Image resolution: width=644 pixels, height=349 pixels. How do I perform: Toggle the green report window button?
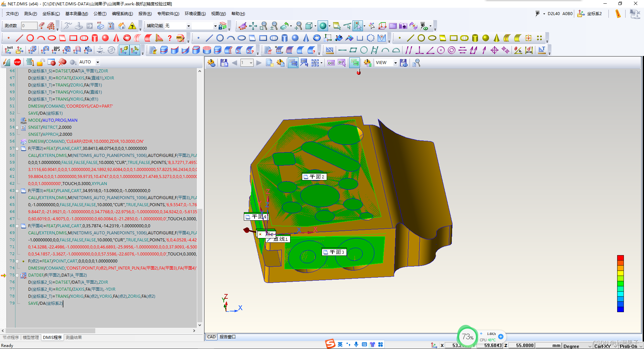[x=355, y=63]
